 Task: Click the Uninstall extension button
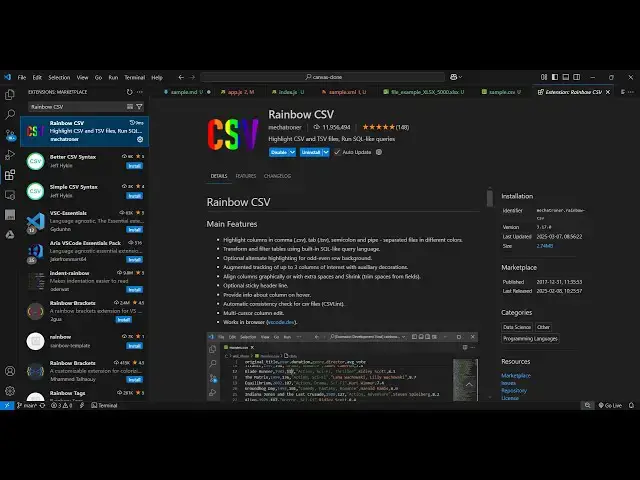(x=311, y=152)
